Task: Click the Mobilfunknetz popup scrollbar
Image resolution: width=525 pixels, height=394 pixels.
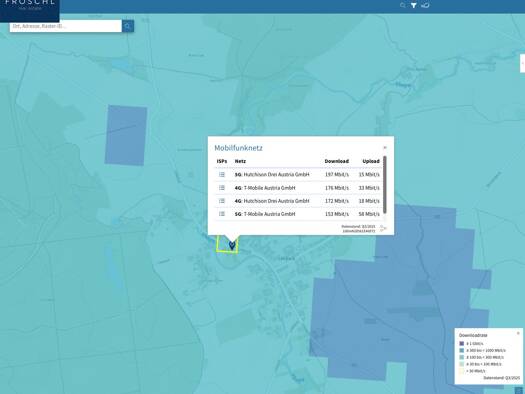Action: 385,184
